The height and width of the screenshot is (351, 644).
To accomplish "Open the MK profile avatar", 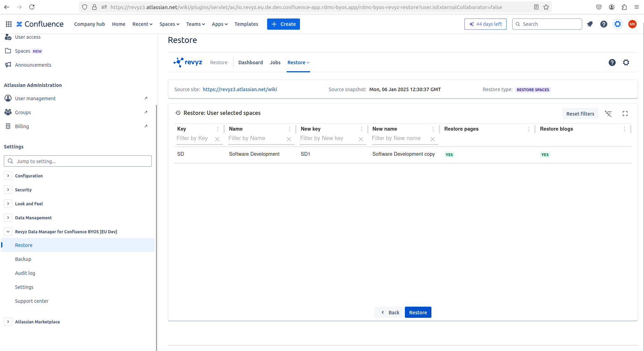I will (632, 24).
